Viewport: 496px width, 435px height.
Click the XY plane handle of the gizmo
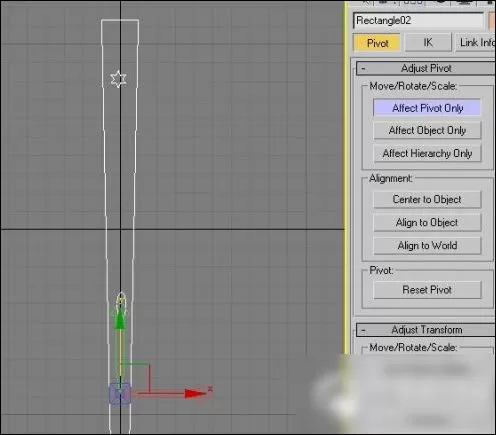pyautogui.click(x=135, y=378)
